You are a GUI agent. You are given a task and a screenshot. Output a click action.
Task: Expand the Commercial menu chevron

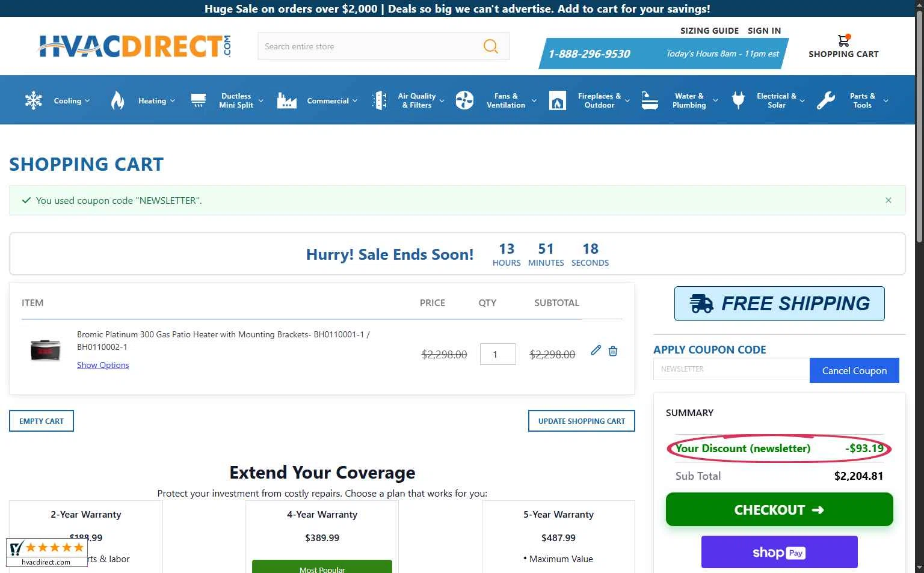click(x=355, y=101)
